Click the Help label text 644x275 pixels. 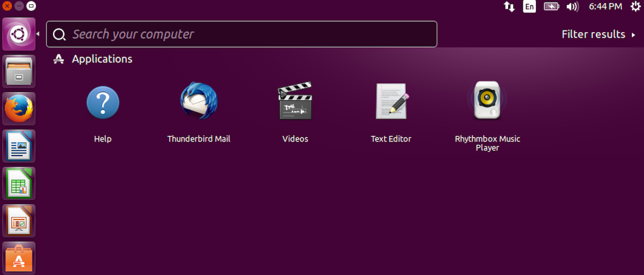[103, 139]
